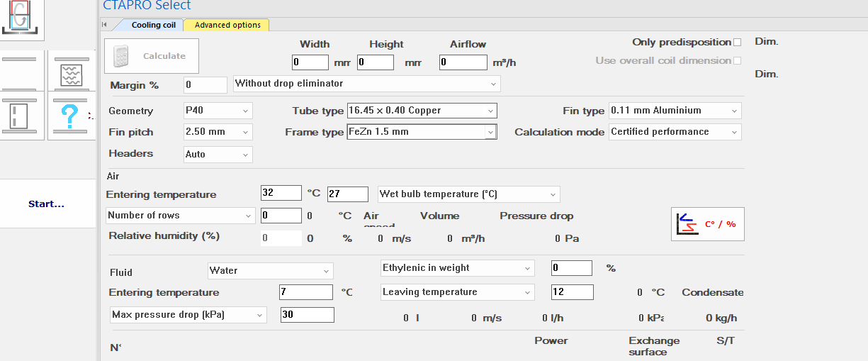Click the Volume label in Air section

(439, 216)
